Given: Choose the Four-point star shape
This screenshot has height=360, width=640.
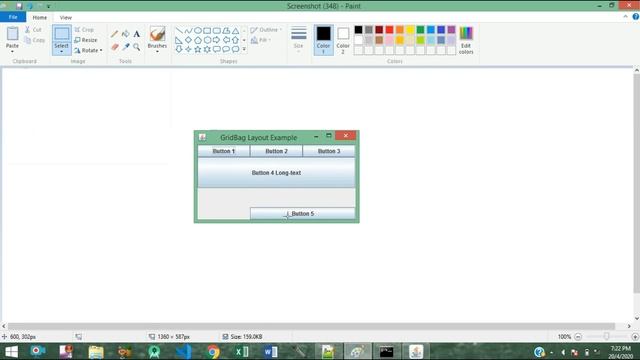Looking at the screenshot, I should tap(188, 49).
